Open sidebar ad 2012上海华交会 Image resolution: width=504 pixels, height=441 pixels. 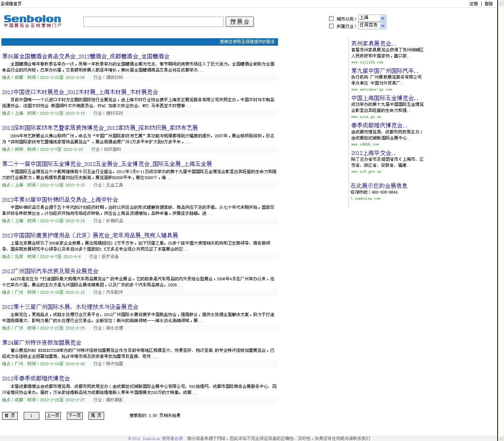374,153
